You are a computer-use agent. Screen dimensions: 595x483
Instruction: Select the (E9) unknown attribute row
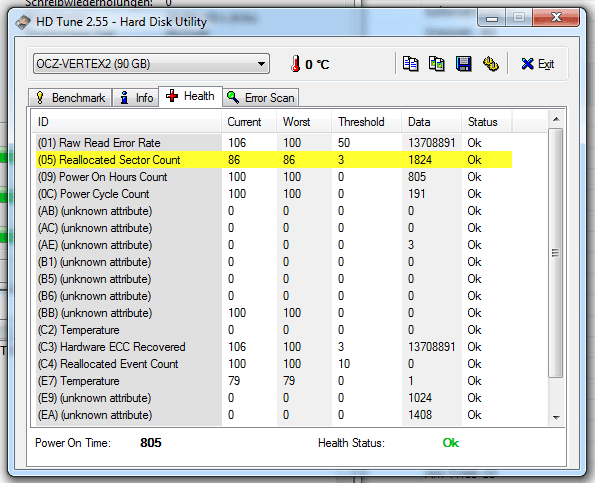click(x=274, y=398)
